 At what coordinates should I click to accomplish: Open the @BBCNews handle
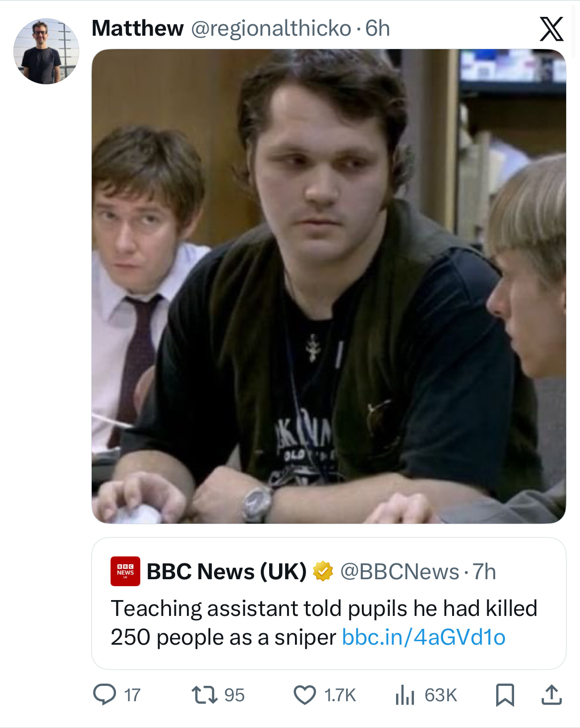pos(400,572)
